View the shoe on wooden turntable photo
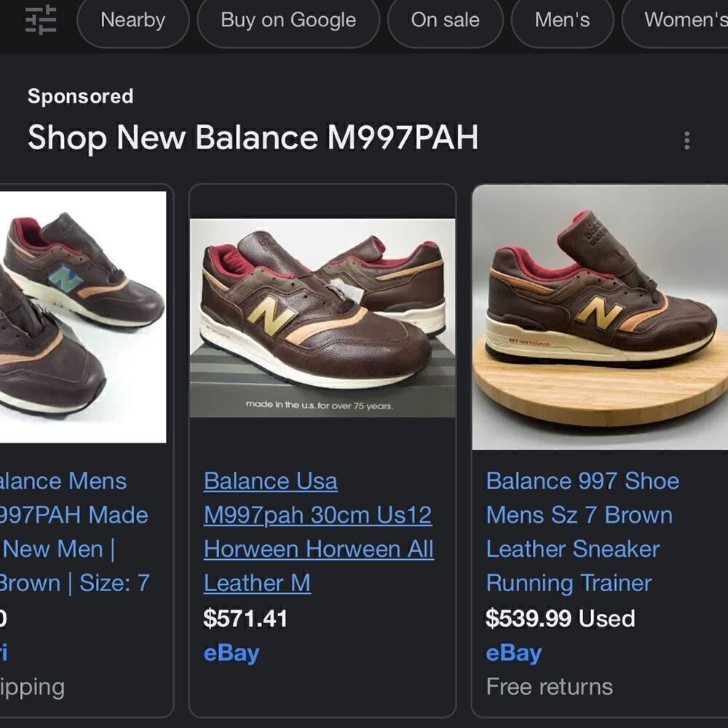The image size is (728, 728). (600, 317)
